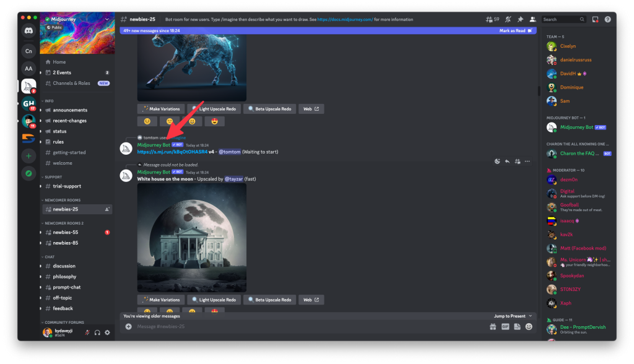Image resolution: width=634 pixels, height=364 pixels.
Task: Click Create Thread icon on hovered message
Action: [517, 162]
